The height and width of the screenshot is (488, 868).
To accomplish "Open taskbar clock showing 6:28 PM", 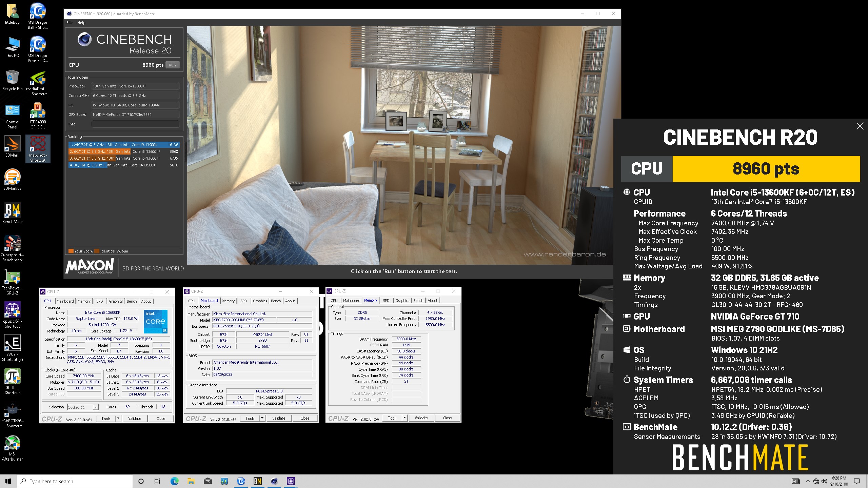I will (x=839, y=481).
